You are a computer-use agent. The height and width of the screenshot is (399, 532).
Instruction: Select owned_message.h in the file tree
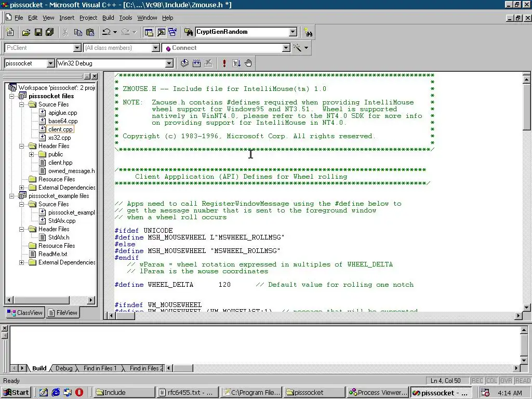71,171
